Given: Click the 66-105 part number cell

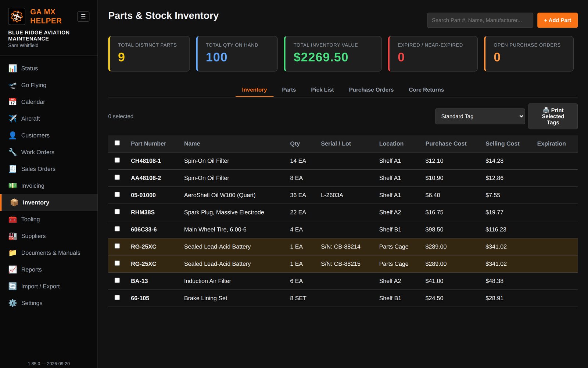Looking at the screenshot, I should tap(140, 298).
